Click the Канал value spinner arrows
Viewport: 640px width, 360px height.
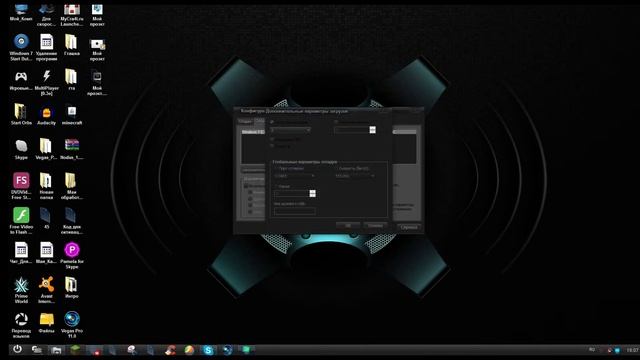(x=313, y=193)
